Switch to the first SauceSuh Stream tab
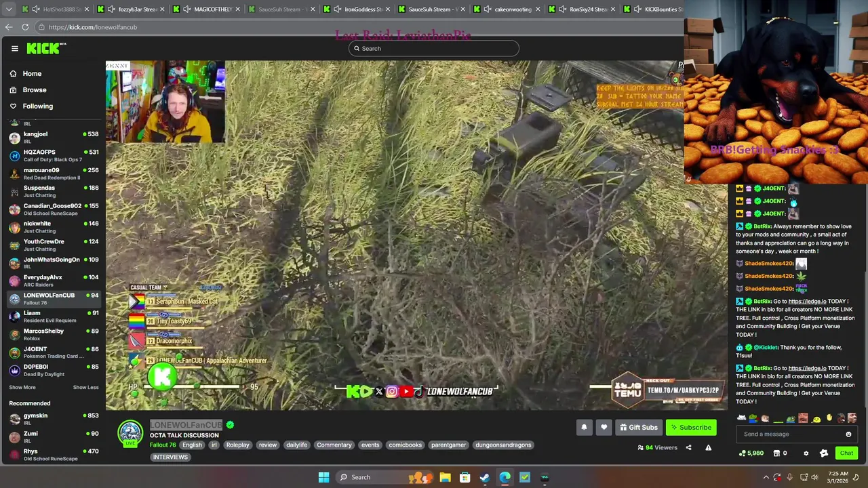Viewport: 868px width, 488px height. click(x=281, y=9)
